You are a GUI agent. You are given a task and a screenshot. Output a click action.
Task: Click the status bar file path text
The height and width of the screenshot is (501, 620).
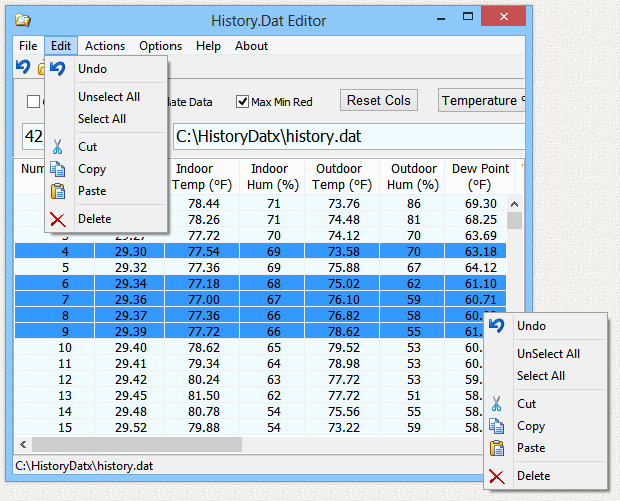tap(84, 466)
